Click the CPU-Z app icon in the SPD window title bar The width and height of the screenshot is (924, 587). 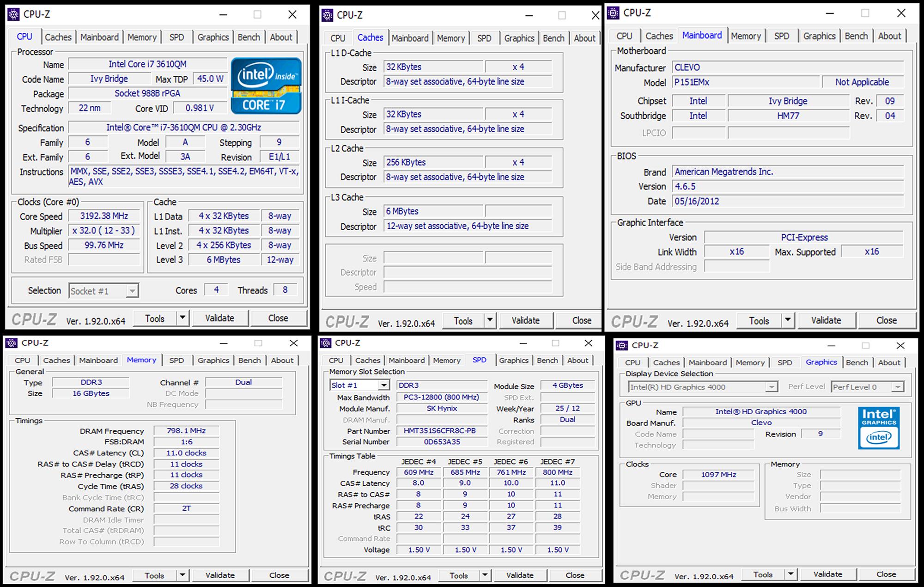[x=326, y=343]
